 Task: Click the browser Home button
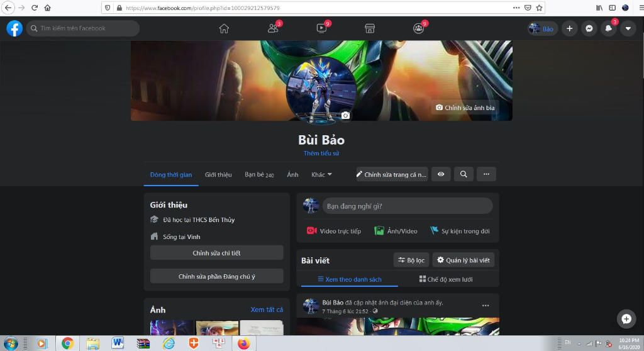pos(48,8)
